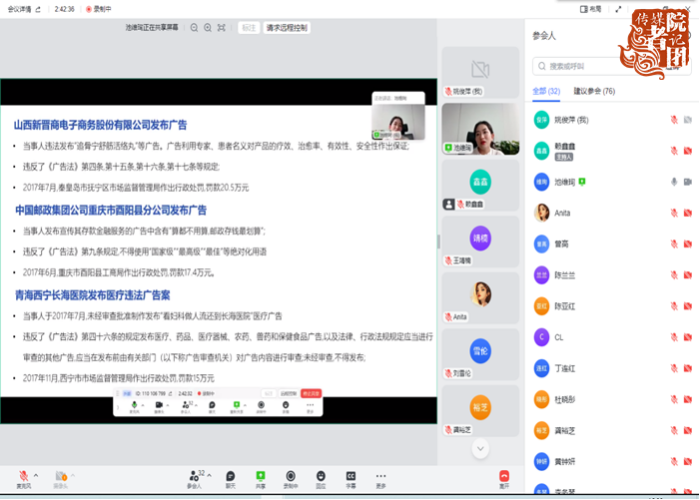
Task: Switch to the 建议参会 (76) tab
Action: pos(594,92)
